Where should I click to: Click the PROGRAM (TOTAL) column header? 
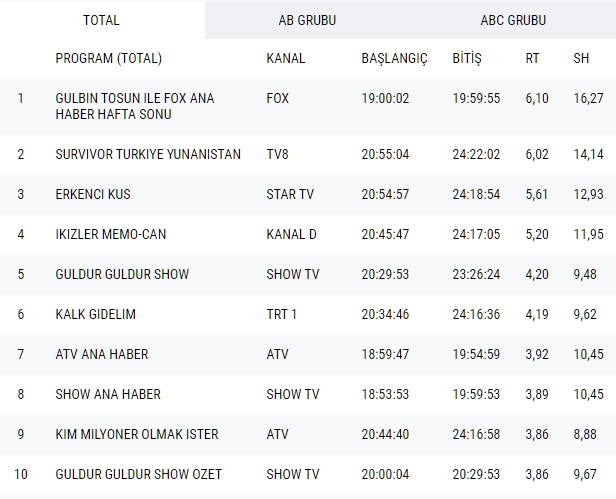coord(108,59)
